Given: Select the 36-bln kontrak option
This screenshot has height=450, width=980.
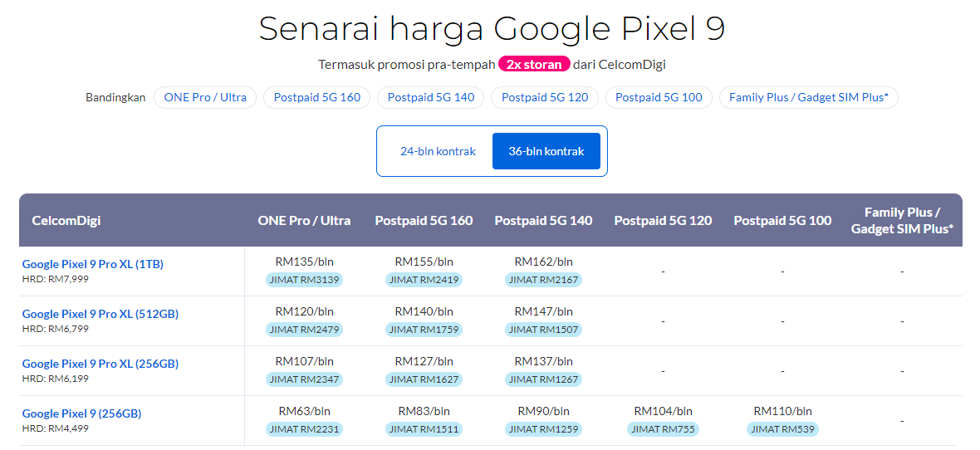Looking at the screenshot, I should pos(546,151).
